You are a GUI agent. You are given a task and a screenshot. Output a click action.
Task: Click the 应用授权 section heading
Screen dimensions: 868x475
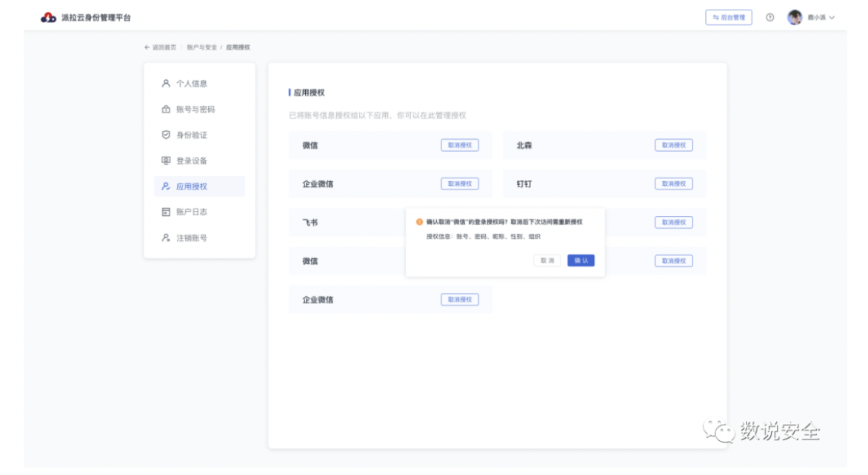point(309,92)
